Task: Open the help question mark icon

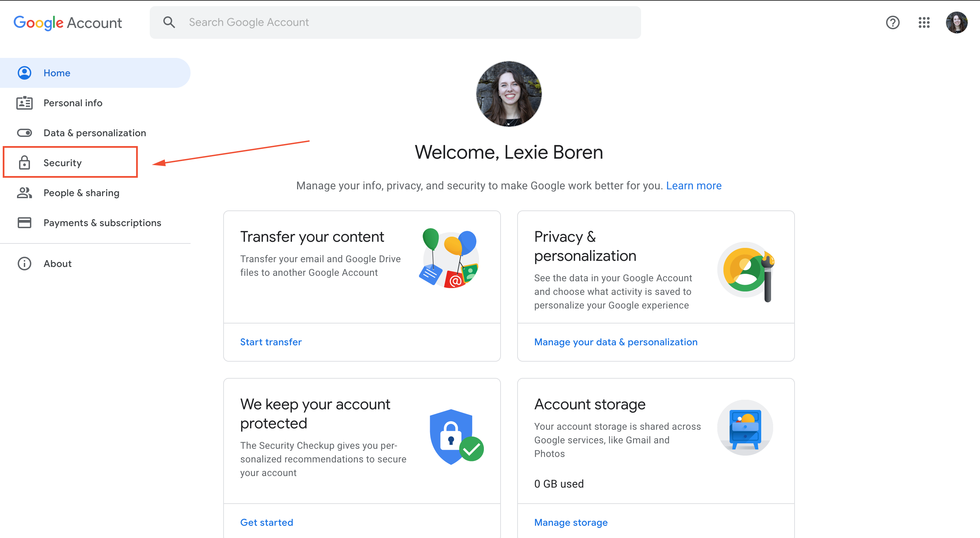Action: tap(893, 22)
